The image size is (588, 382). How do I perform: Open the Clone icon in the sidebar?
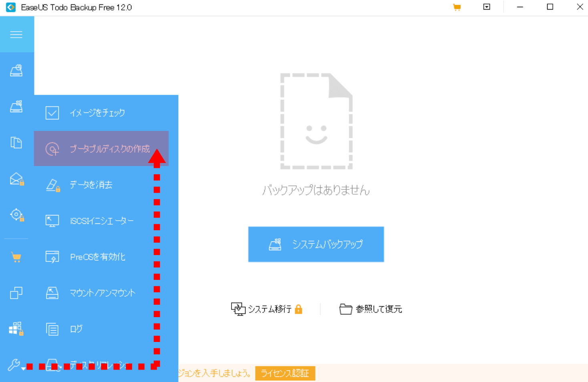pos(16,293)
